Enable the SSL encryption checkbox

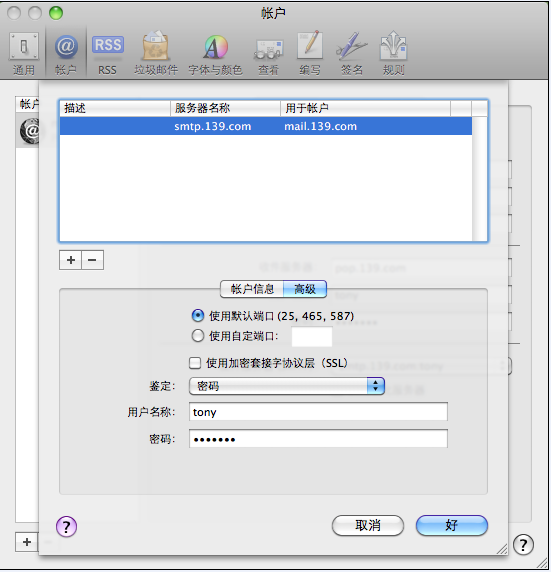pyautogui.click(x=195, y=363)
